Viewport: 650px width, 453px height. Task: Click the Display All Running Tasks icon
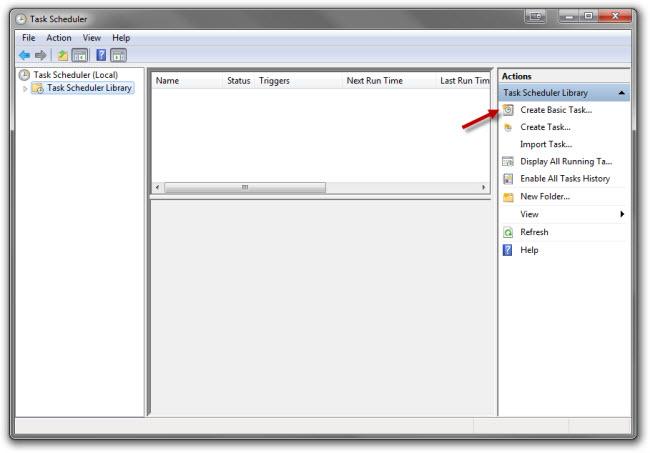(508, 161)
